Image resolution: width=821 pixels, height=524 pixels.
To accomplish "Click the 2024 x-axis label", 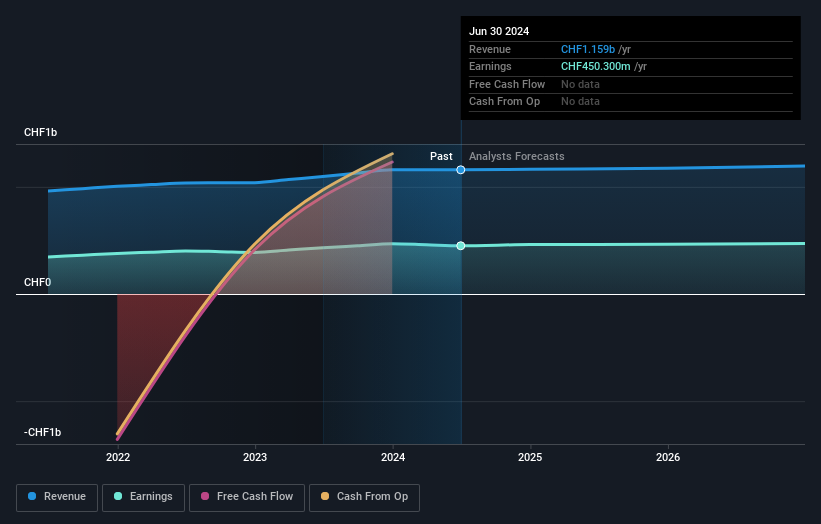I will click(x=393, y=458).
